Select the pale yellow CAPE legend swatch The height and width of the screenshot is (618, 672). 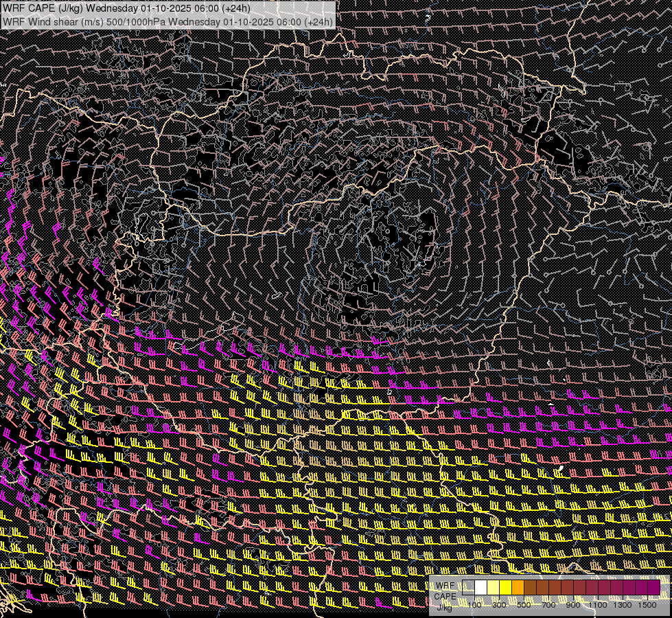494,588
